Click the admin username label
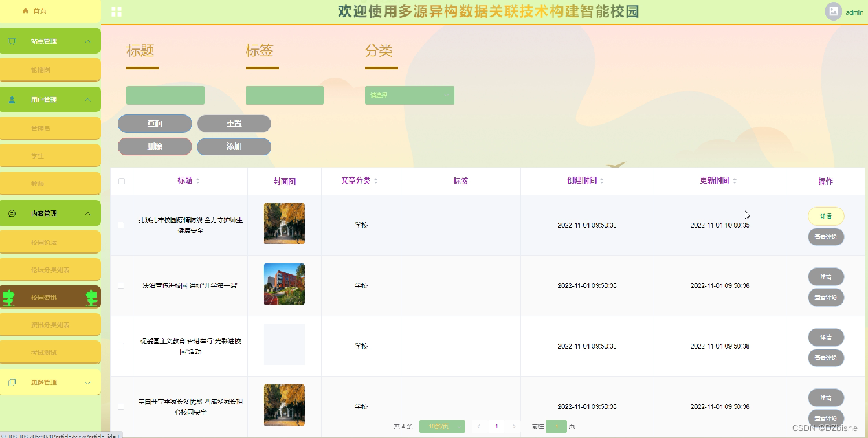This screenshot has height=438, width=868. click(x=854, y=12)
